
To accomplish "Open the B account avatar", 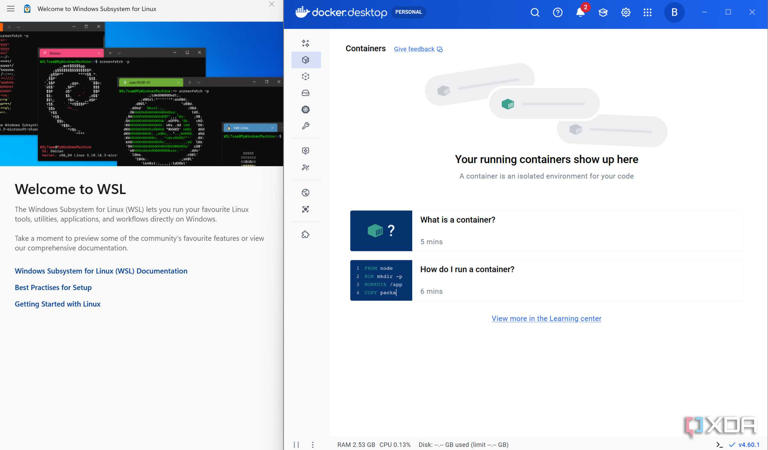I will coord(674,12).
